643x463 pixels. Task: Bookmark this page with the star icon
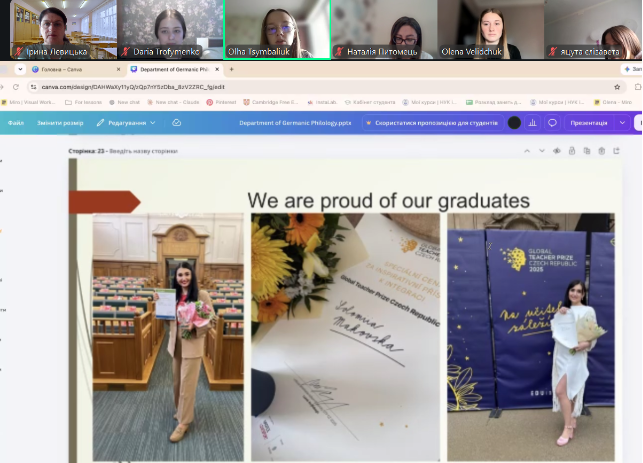[x=617, y=87]
